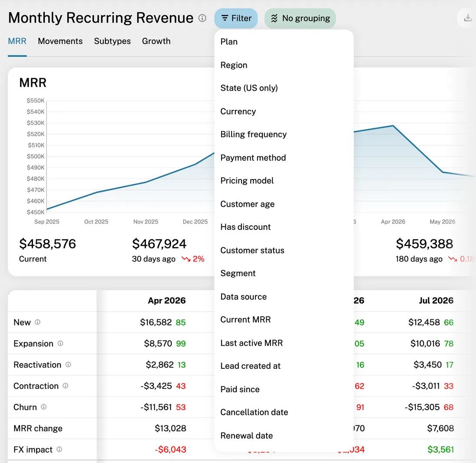Choose Pricing model filter

pyautogui.click(x=284, y=181)
